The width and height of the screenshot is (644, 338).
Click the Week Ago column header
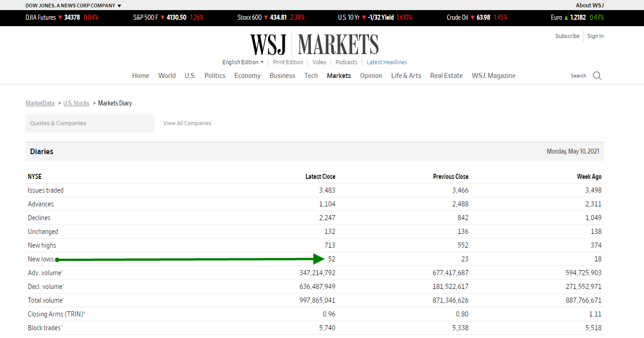point(589,177)
